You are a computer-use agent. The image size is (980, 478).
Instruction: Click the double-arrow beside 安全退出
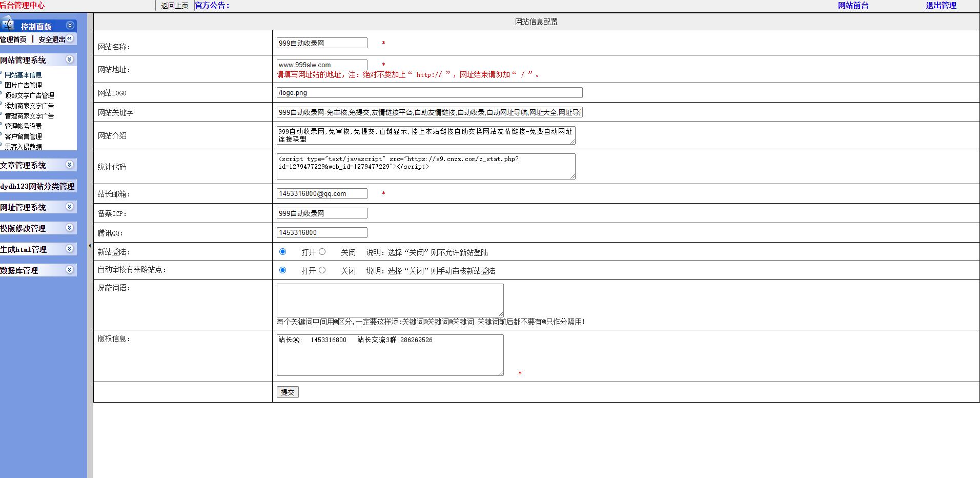click(70, 38)
